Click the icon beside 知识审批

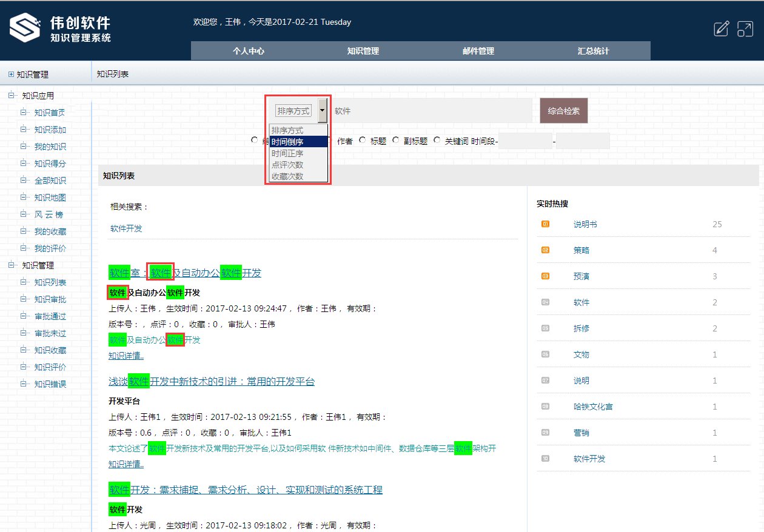(22, 299)
